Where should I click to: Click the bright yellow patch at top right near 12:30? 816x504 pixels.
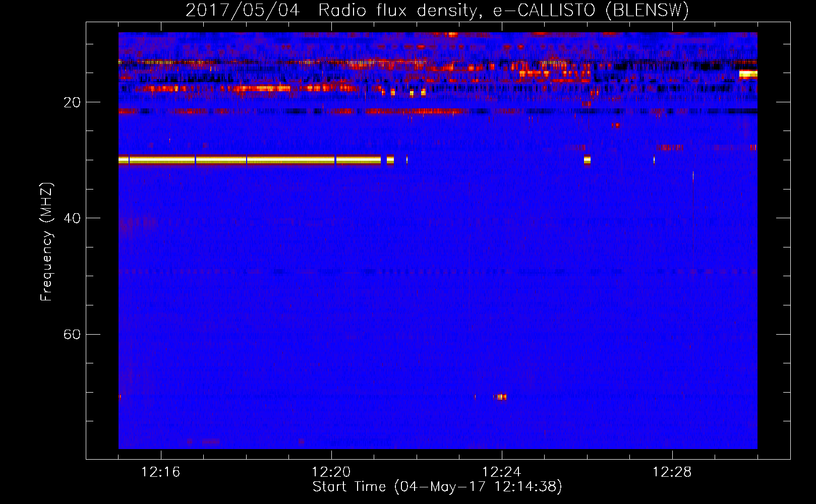coord(748,74)
